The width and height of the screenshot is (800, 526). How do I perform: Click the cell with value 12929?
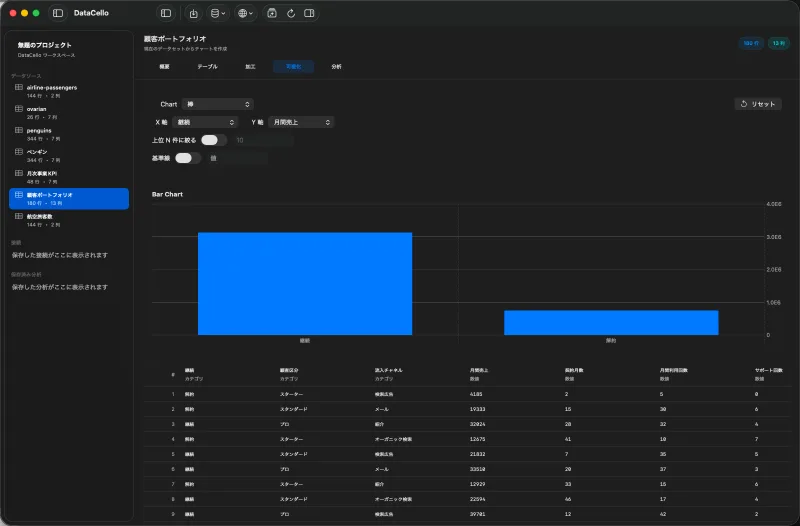pyautogui.click(x=478, y=484)
